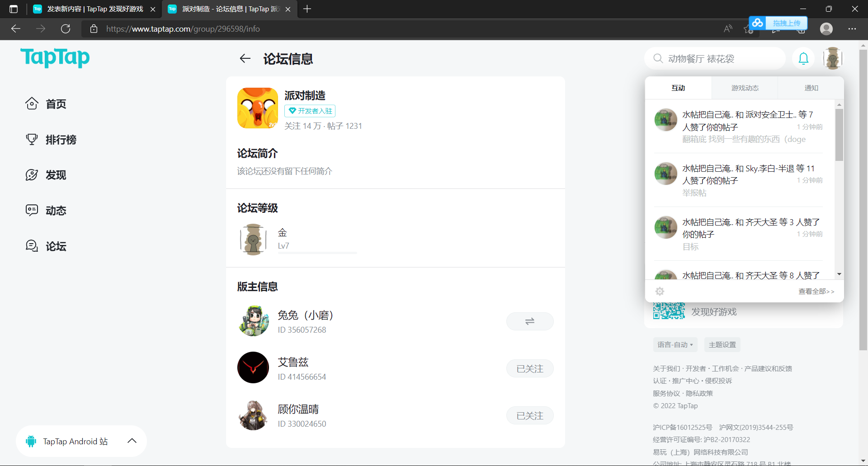Click the 发现 discover icon
868x466 pixels.
32,175
